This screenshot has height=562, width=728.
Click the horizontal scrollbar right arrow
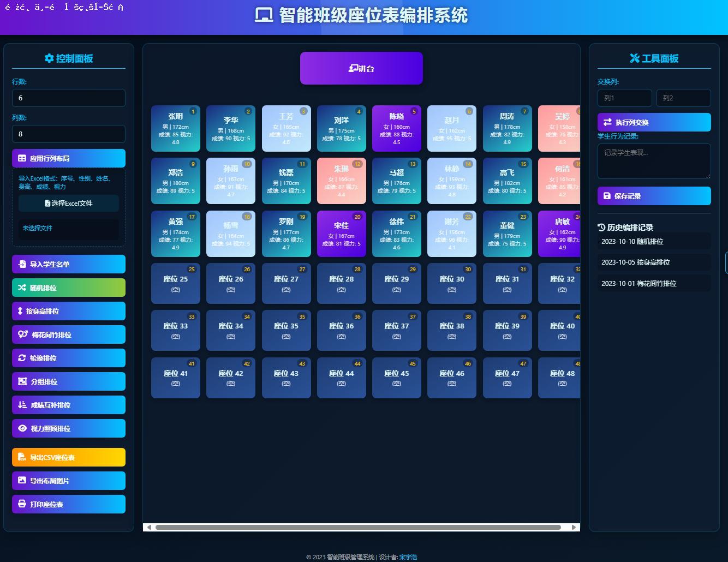click(x=574, y=527)
